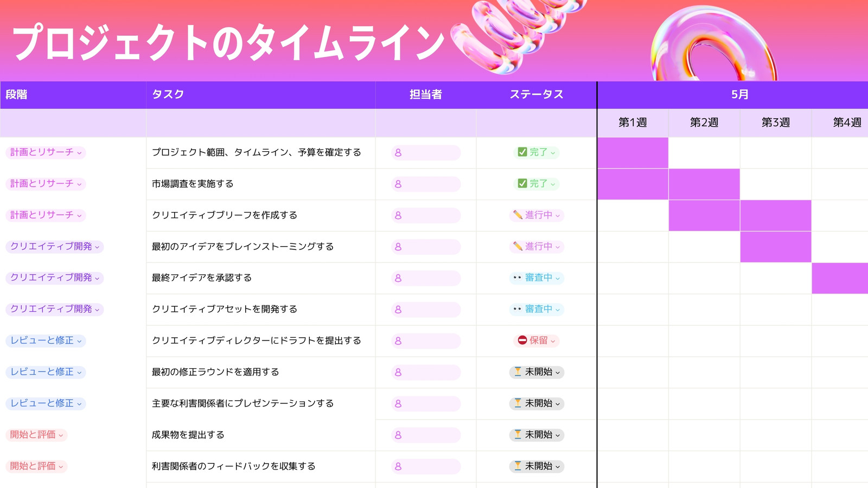Select the 5月 month header
Viewport: 868px width, 488px height.
[x=739, y=94]
